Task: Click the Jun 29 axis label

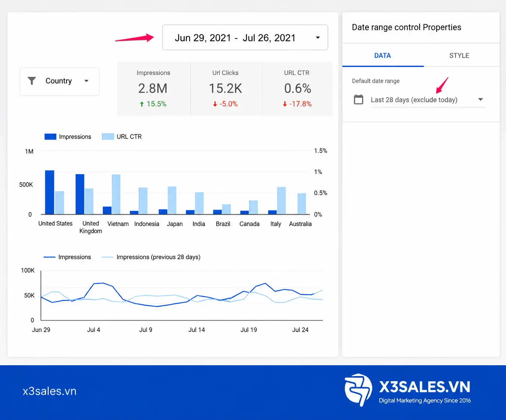Action: click(41, 330)
